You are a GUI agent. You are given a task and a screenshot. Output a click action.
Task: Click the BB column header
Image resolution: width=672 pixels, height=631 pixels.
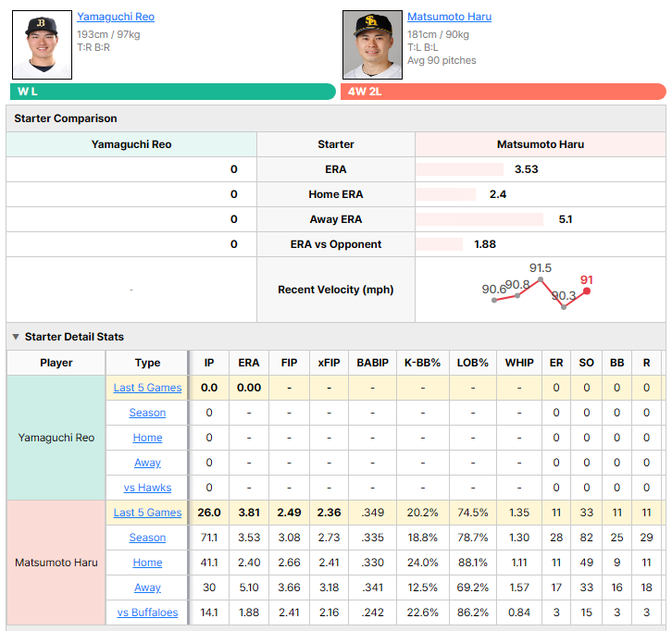[x=617, y=363]
